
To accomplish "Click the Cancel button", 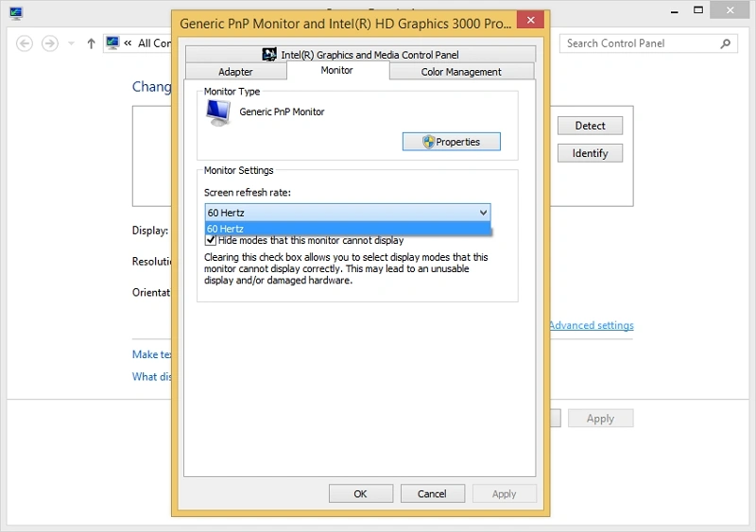I will 433,494.
